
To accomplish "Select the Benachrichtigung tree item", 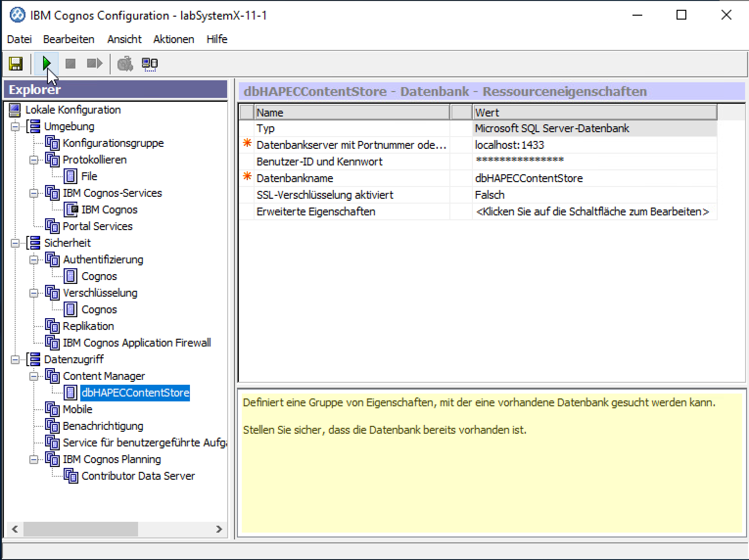I will (103, 426).
